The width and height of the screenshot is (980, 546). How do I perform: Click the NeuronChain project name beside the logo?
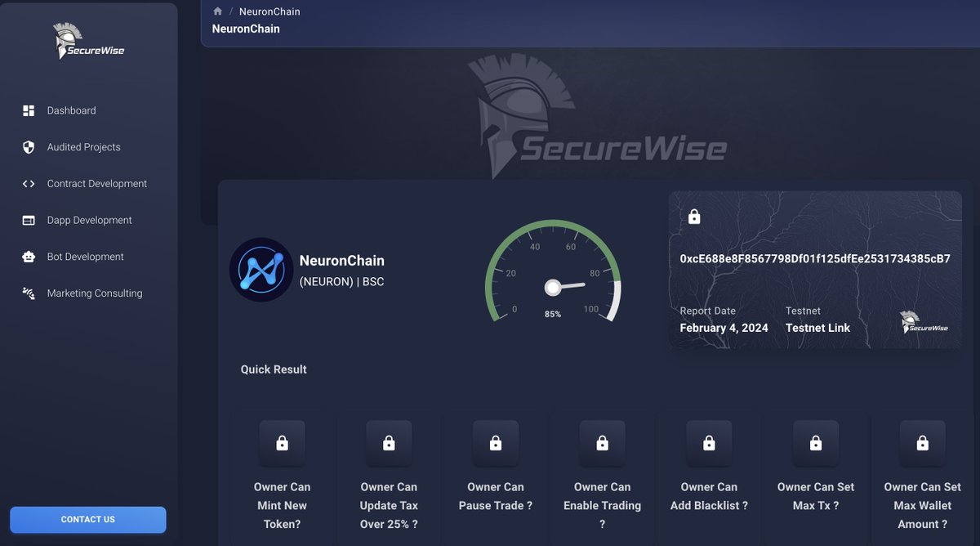[341, 261]
